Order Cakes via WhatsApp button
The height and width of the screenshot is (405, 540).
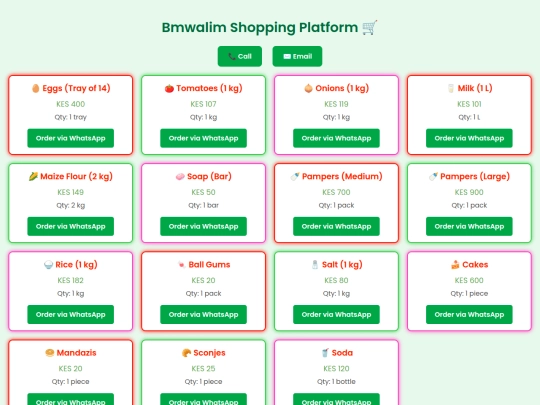pyautogui.click(x=469, y=314)
